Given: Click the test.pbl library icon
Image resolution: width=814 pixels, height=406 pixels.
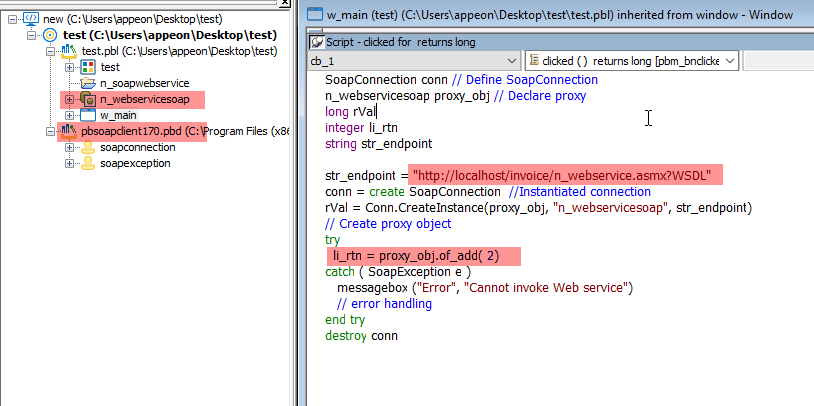Looking at the screenshot, I should point(68,51).
